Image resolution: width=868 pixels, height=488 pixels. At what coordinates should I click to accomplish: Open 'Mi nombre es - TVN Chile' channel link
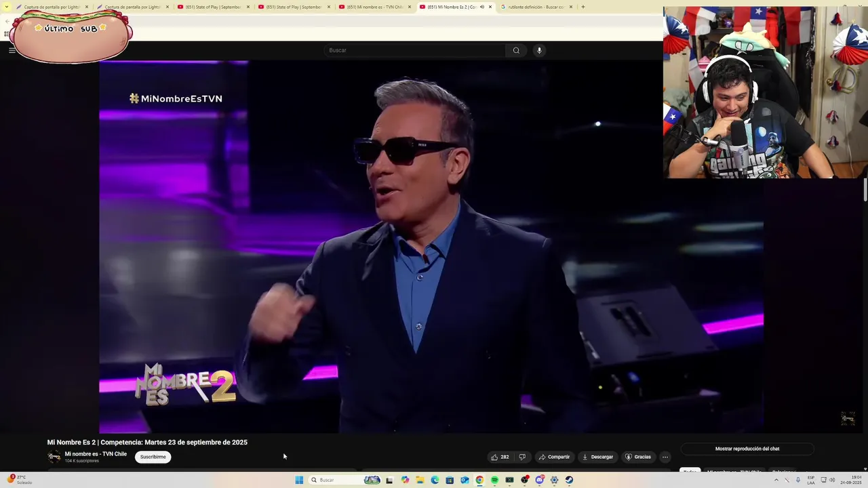[x=96, y=454]
